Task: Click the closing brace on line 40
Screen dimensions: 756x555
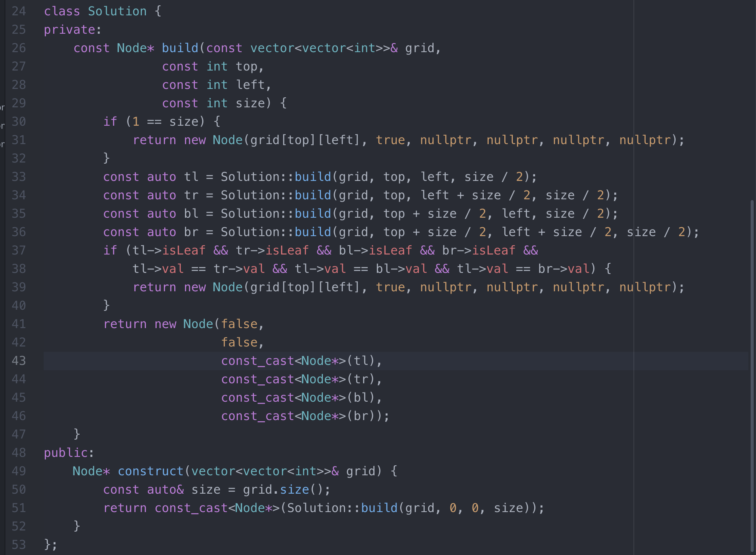Action: click(x=106, y=305)
